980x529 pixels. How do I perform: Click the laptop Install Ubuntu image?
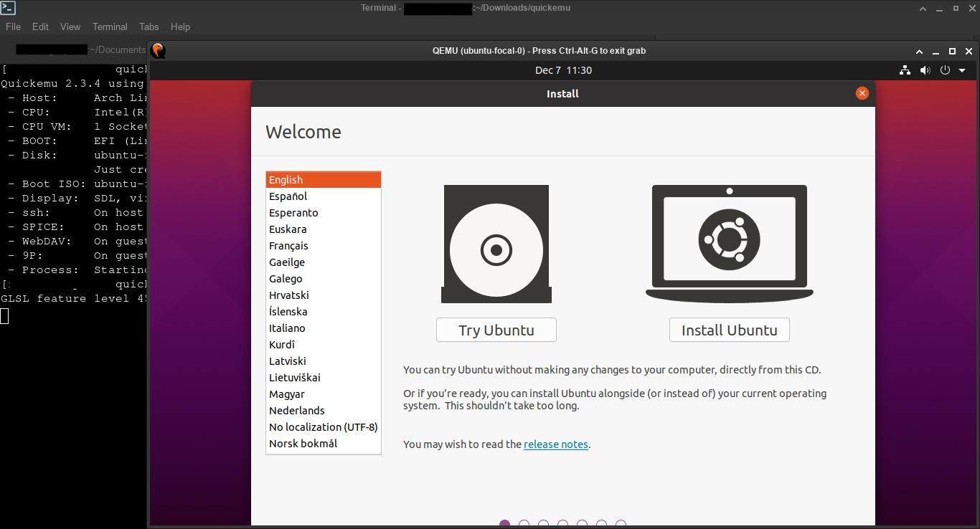tap(729, 244)
